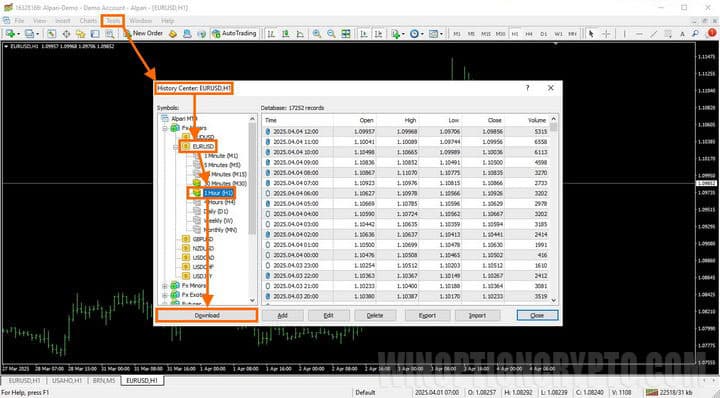Click the tile windows chart icon
The height and width of the screenshot is (398, 720).
pyautogui.click(x=346, y=34)
